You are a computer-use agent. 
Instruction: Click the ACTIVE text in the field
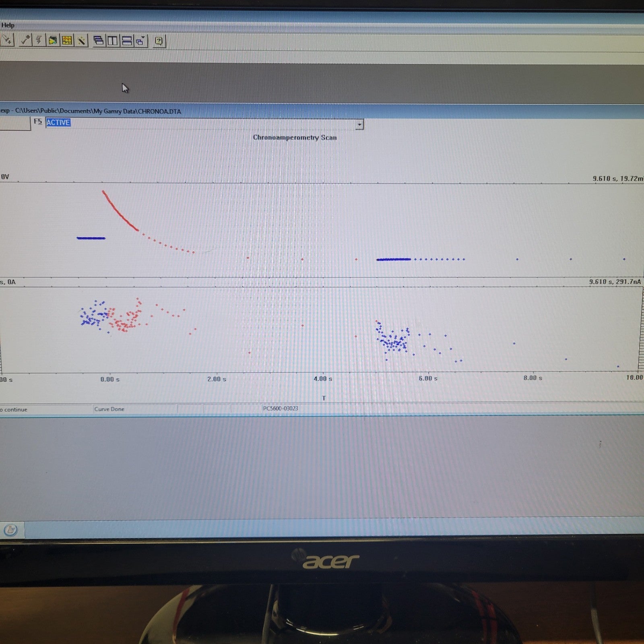click(x=58, y=123)
